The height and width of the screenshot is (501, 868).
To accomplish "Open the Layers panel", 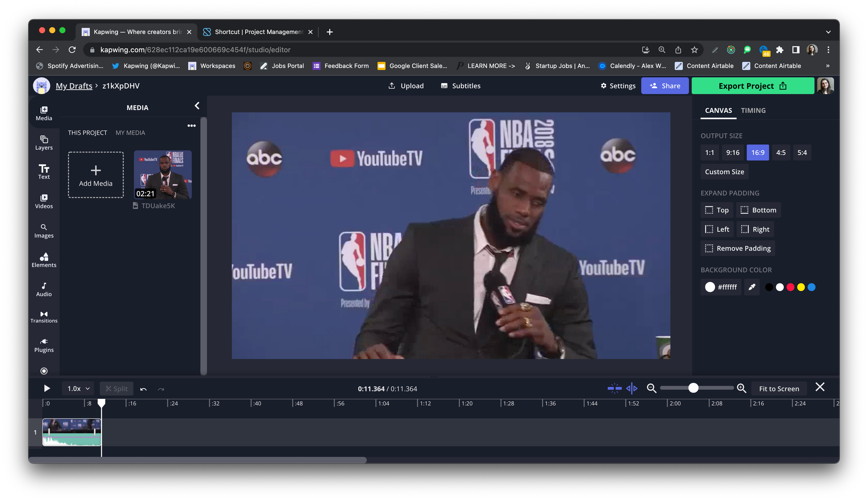I will (43, 142).
